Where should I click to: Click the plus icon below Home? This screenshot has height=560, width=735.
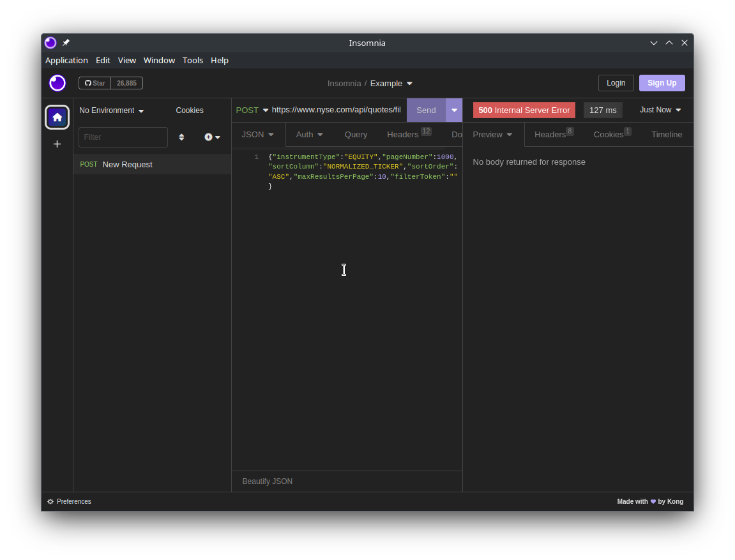coord(57,144)
